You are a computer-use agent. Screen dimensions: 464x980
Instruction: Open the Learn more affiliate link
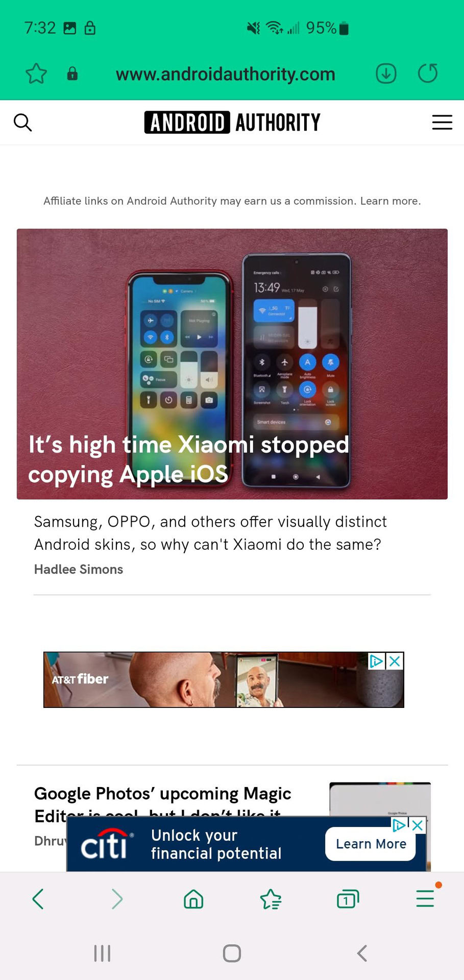390,201
